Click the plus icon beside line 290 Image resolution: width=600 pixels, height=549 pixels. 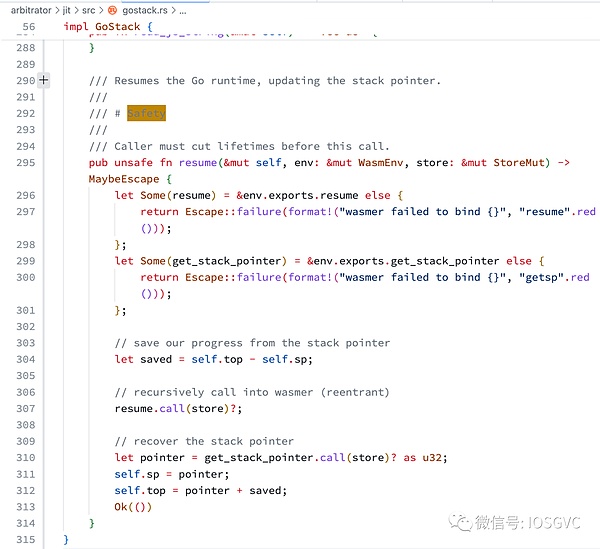pos(43,80)
